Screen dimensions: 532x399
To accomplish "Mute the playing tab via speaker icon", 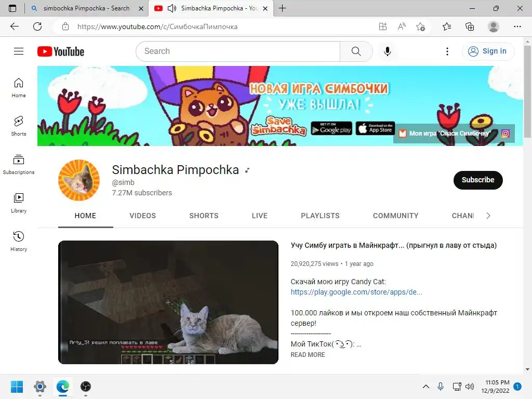I will pos(172,8).
